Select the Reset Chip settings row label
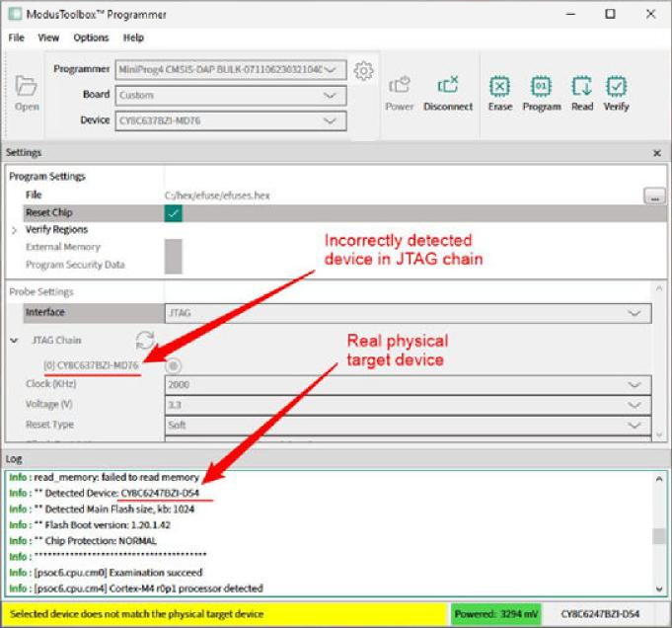This screenshot has height=628, width=672. click(x=49, y=212)
